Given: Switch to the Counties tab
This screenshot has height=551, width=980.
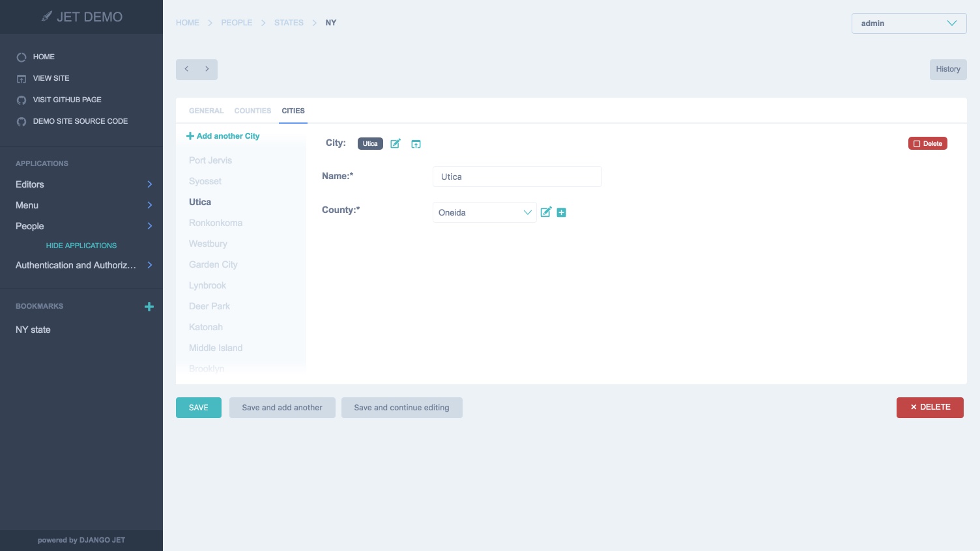Looking at the screenshot, I should (252, 111).
